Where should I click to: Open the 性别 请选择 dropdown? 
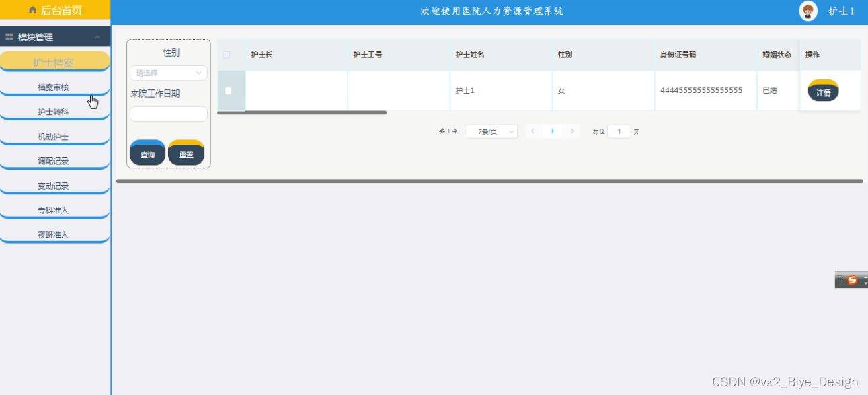coord(169,73)
